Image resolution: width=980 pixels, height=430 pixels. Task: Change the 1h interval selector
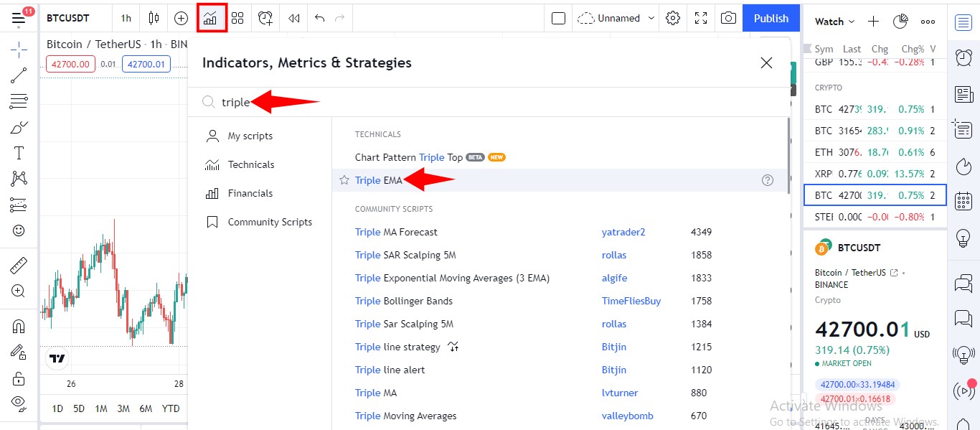coord(126,18)
